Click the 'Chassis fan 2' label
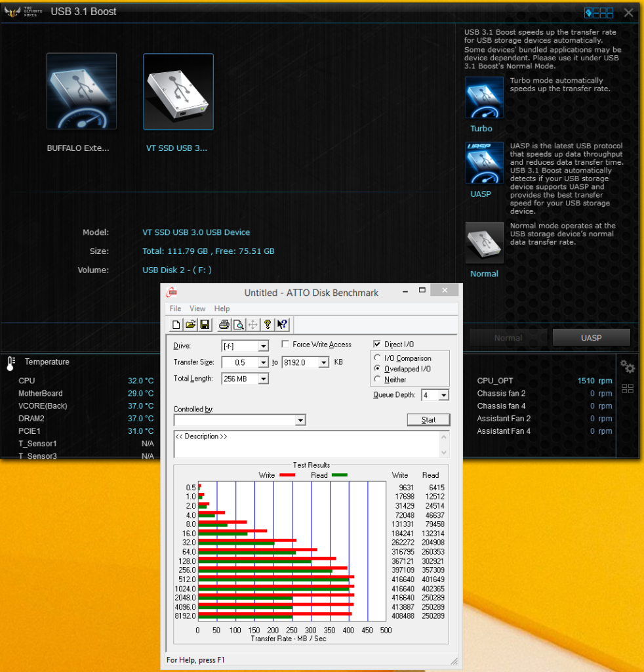Screen dimensions: 644x672 pos(501,394)
